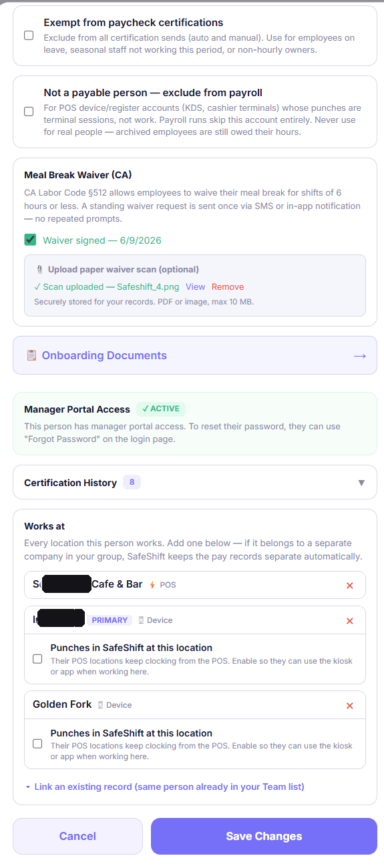Click the Onboarding Documents arrow icon

(360, 356)
